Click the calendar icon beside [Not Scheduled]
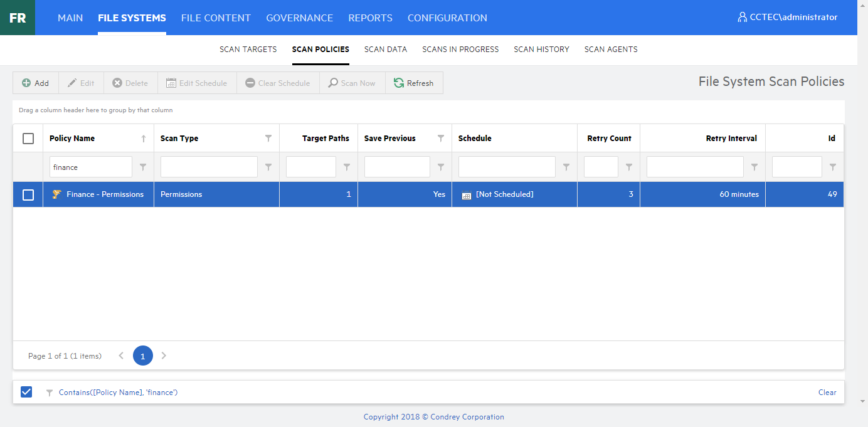 point(466,195)
